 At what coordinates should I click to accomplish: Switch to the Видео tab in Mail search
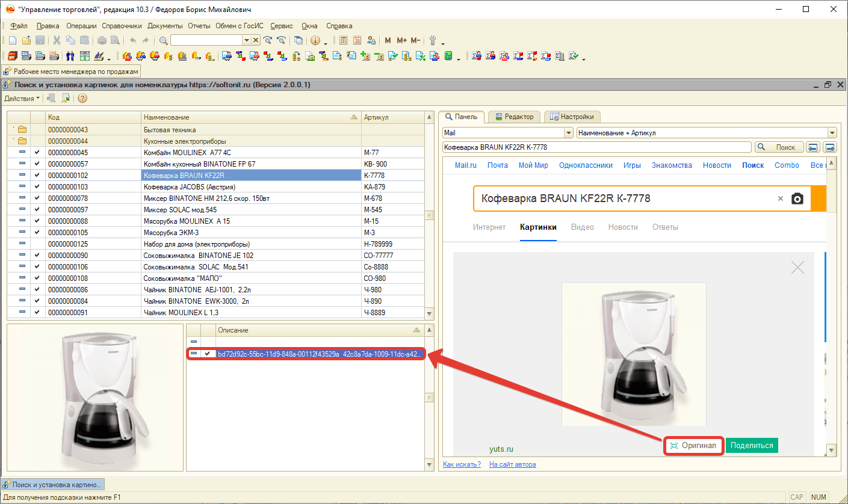582,227
